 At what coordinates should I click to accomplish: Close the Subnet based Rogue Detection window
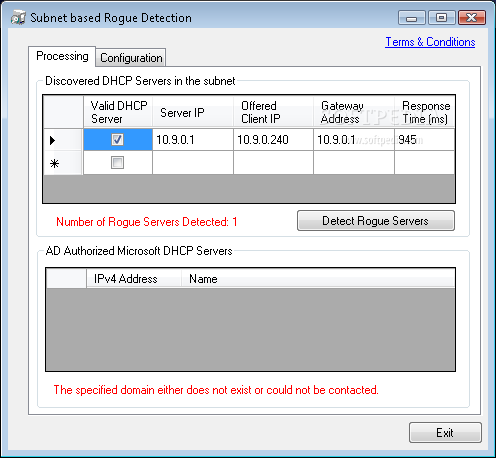click(472, 18)
